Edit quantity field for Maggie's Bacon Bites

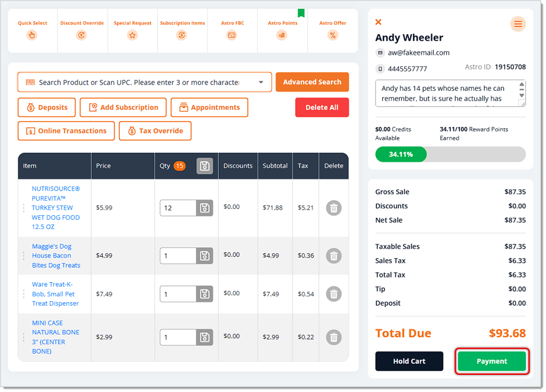click(178, 256)
